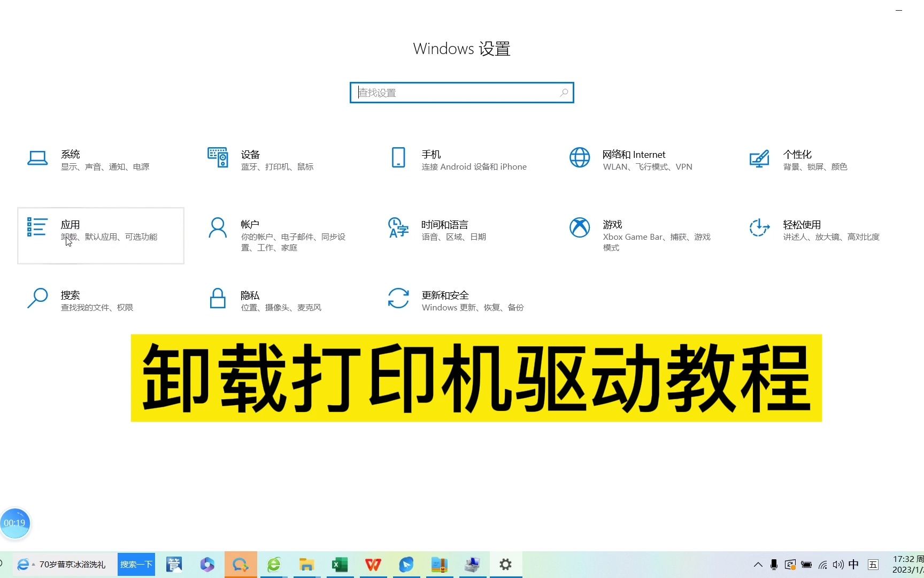The image size is (924, 578).
Task: Open the Wi-Fi network tray icon
Action: pos(822,565)
